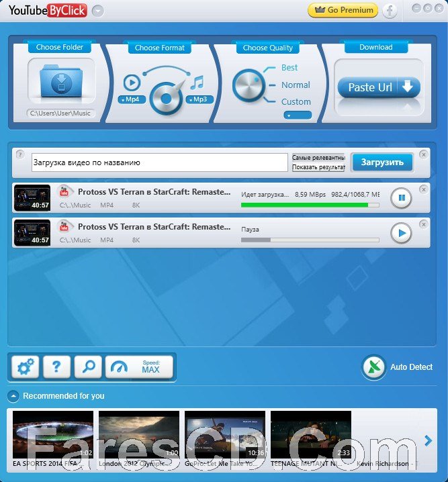Click the Choose Format tab label
The width and height of the screenshot is (448, 482).
coord(160,48)
